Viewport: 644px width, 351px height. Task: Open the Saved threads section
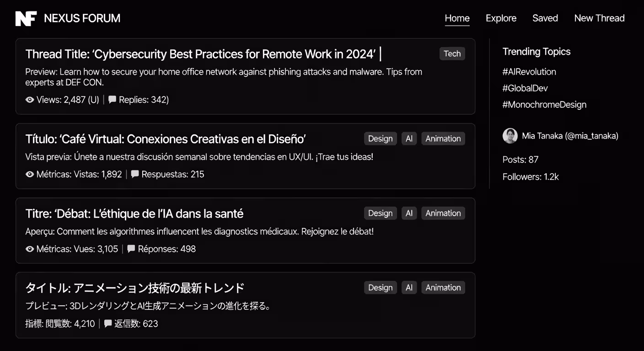click(545, 18)
